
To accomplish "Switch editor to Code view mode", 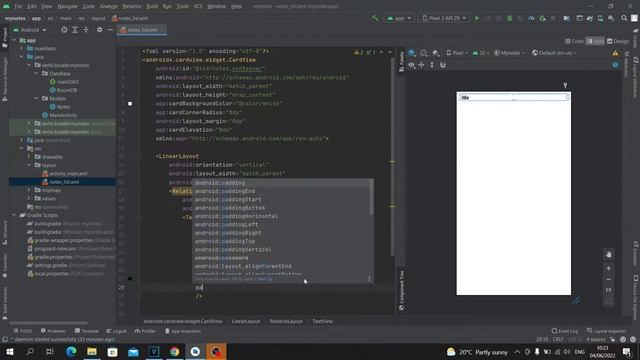I will pyautogui.click(x=575, y=41).
